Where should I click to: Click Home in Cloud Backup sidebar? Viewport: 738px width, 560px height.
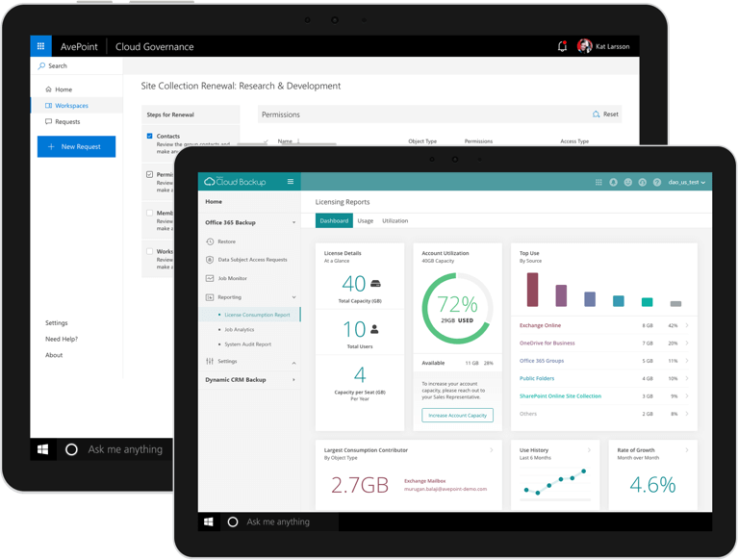click(x=214, y=201)
